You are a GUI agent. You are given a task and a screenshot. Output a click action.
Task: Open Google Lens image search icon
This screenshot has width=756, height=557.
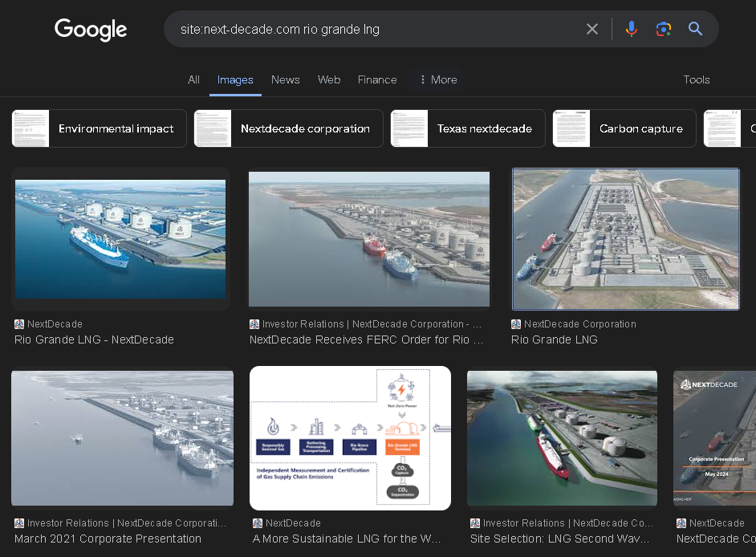click(664, 30)
